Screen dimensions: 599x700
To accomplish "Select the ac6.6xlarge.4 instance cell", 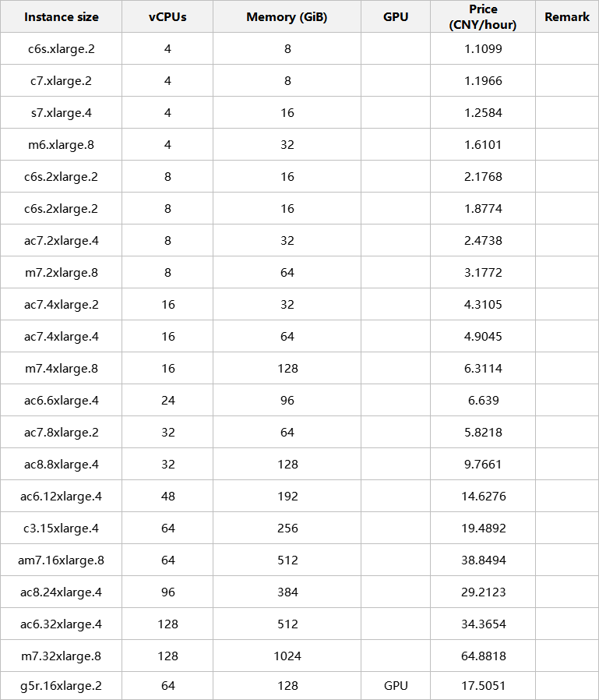I will (x=61, y=400).
